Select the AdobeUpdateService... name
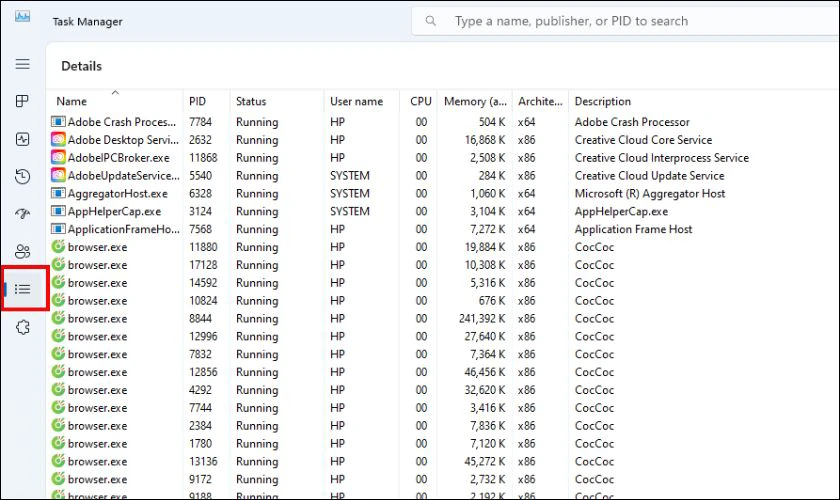The image size is (840, 500). (124, 176)
